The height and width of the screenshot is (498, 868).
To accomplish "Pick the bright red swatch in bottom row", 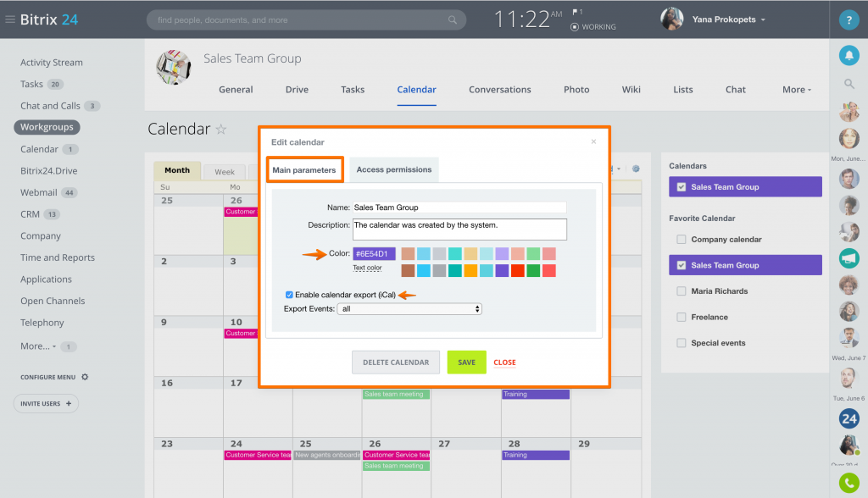I will [518, 270].
